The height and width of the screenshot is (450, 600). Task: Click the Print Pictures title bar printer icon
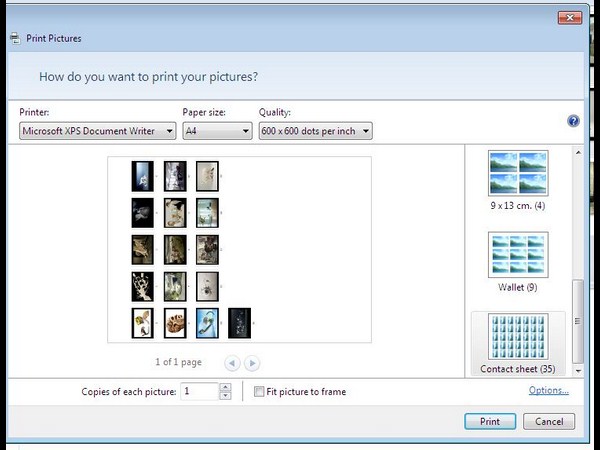(x=14, y=39)
